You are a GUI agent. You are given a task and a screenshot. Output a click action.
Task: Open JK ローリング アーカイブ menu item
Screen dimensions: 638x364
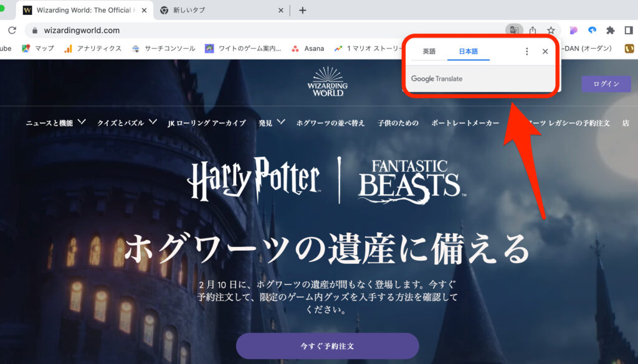[x=207, y=123]
